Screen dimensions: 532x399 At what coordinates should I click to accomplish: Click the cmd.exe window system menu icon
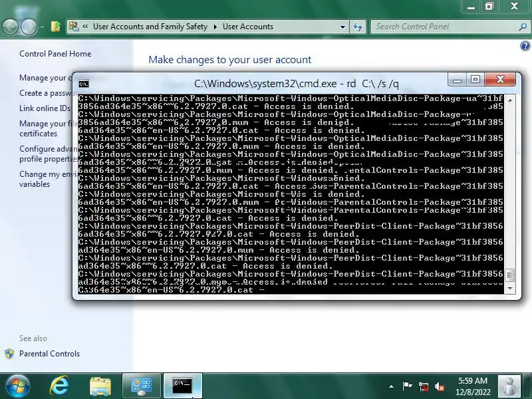pos(84,84)
